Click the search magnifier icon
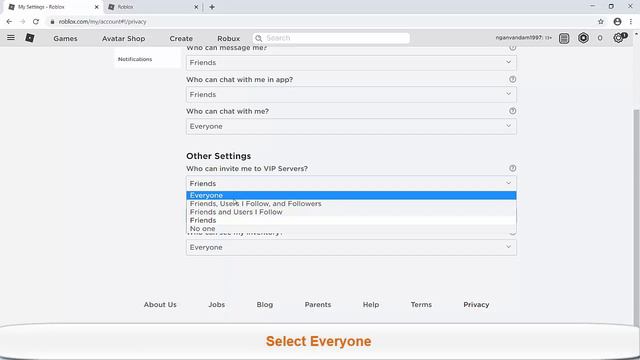Viewport: 640px width, 360px height. coord(258,38)
